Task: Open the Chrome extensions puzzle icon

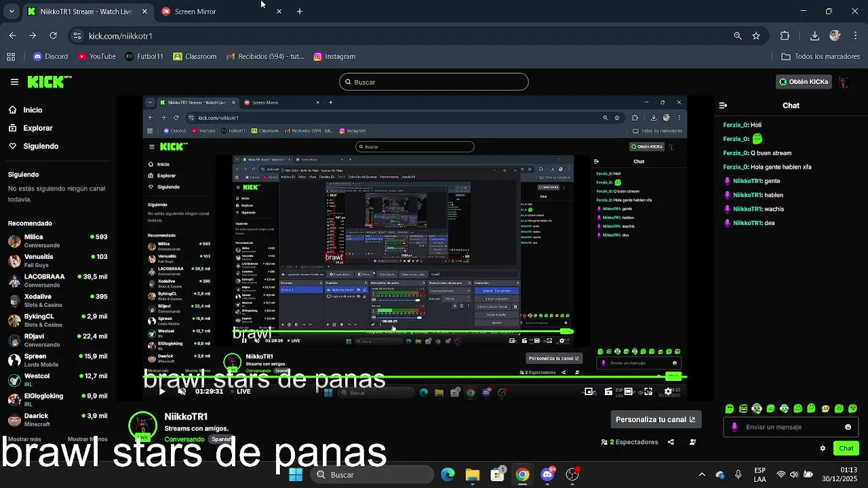Action: click(x=785, y=36)
